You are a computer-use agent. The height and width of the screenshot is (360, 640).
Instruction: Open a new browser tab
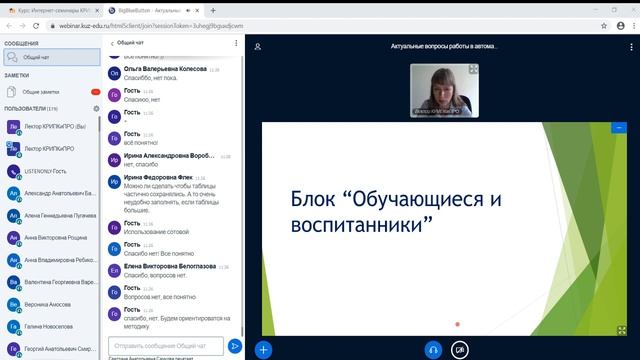click(213, 11)
